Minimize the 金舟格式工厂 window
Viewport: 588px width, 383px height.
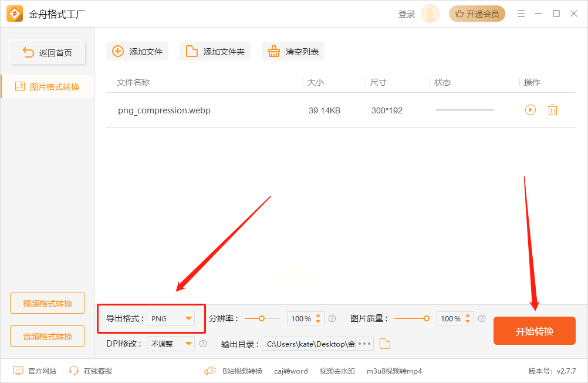tap(539, 14)
